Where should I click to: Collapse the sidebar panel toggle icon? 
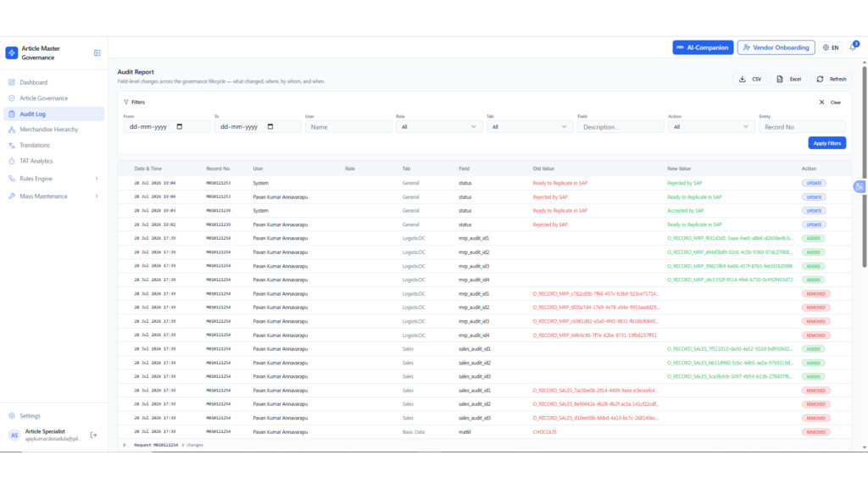[x=97, y=53]
